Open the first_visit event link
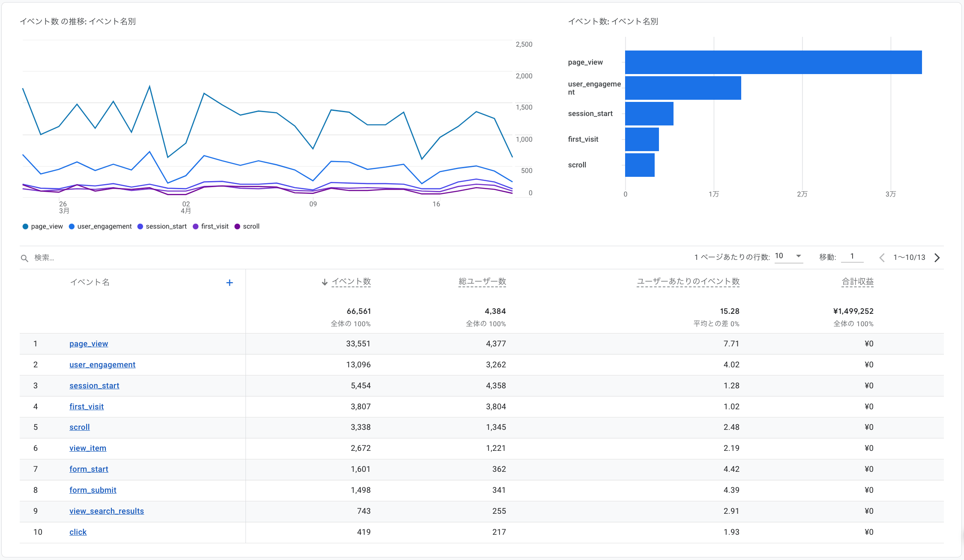The width and height of the screenshot is (964, 560). click(87, 407)
